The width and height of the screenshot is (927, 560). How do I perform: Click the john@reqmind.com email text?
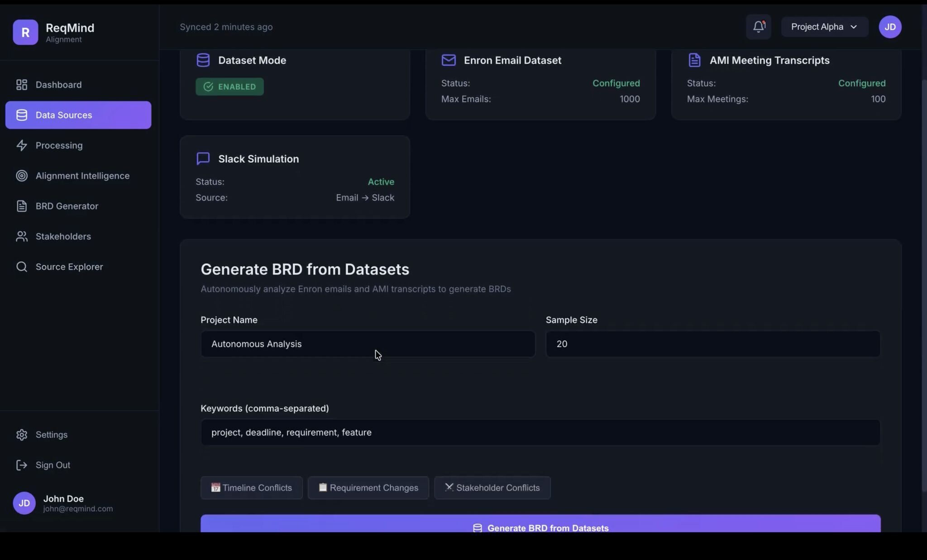click(x=78, y=509)
